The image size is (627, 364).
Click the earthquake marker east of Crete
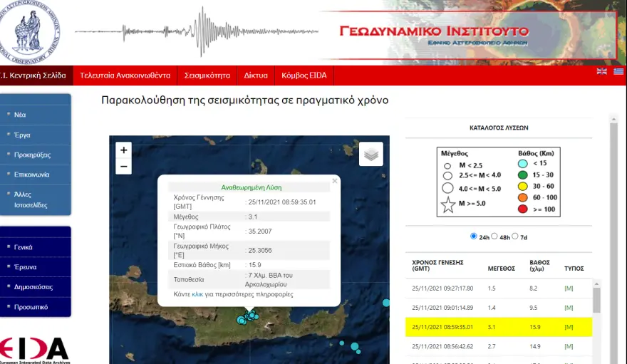point(386,303)
